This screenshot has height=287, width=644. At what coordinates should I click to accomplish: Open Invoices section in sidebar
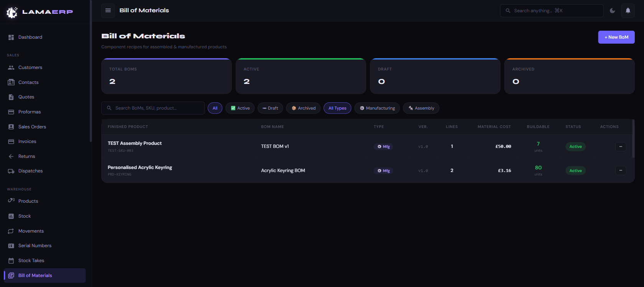click(x=27, y=141)
